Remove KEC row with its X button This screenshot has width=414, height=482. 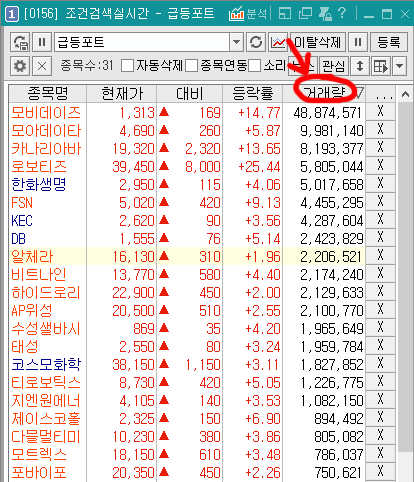click(x=380, y=219)
